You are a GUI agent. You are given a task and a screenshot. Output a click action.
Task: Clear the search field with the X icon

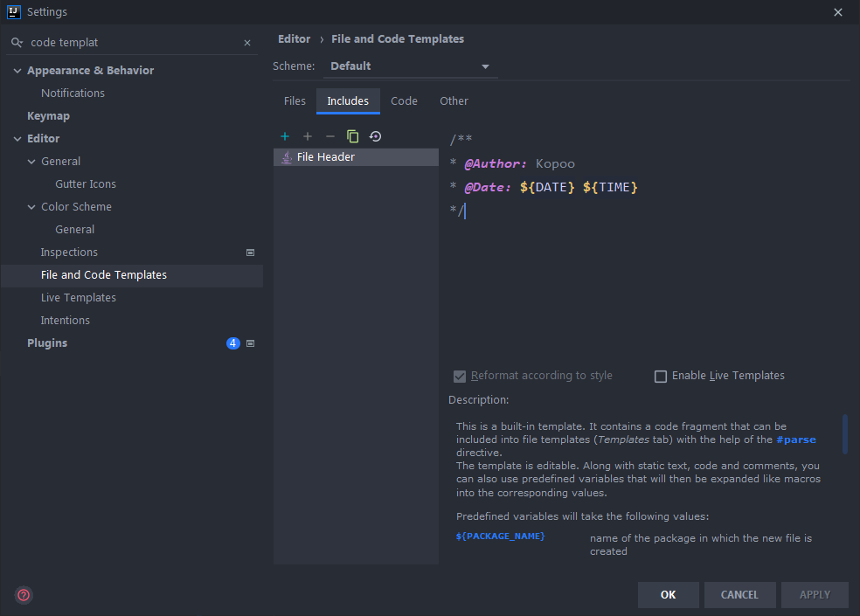tap(247, 43)
